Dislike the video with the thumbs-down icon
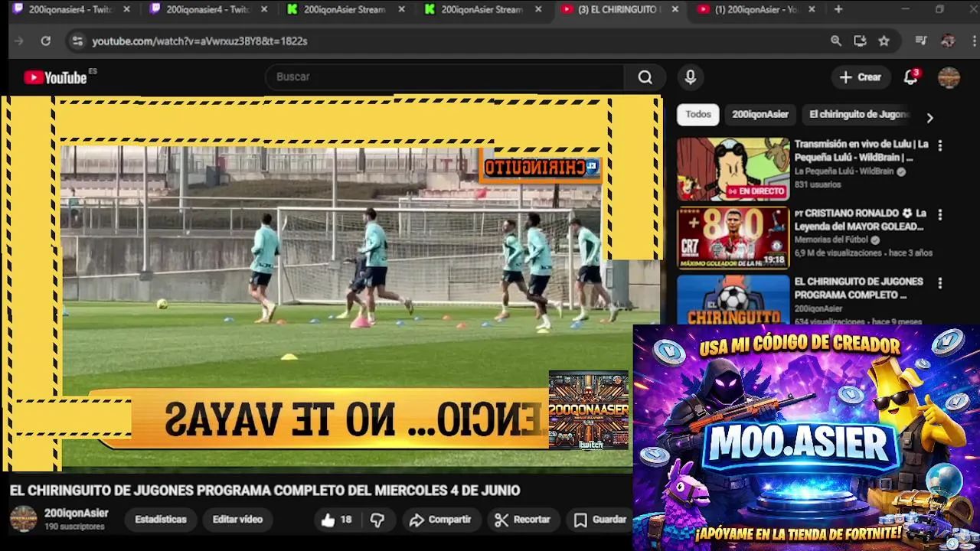980x551 pixels. click(377, 520)
